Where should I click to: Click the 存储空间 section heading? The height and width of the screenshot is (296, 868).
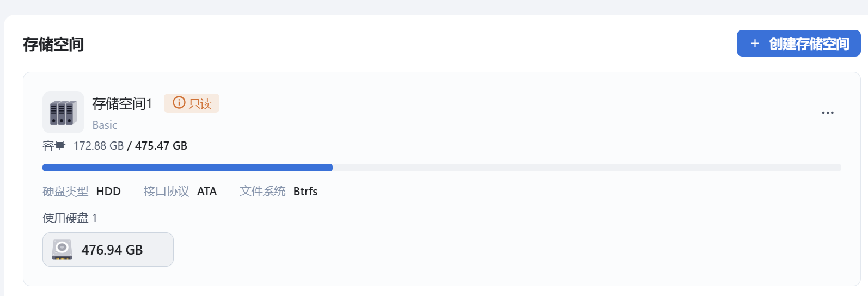(x=53, y=45)
